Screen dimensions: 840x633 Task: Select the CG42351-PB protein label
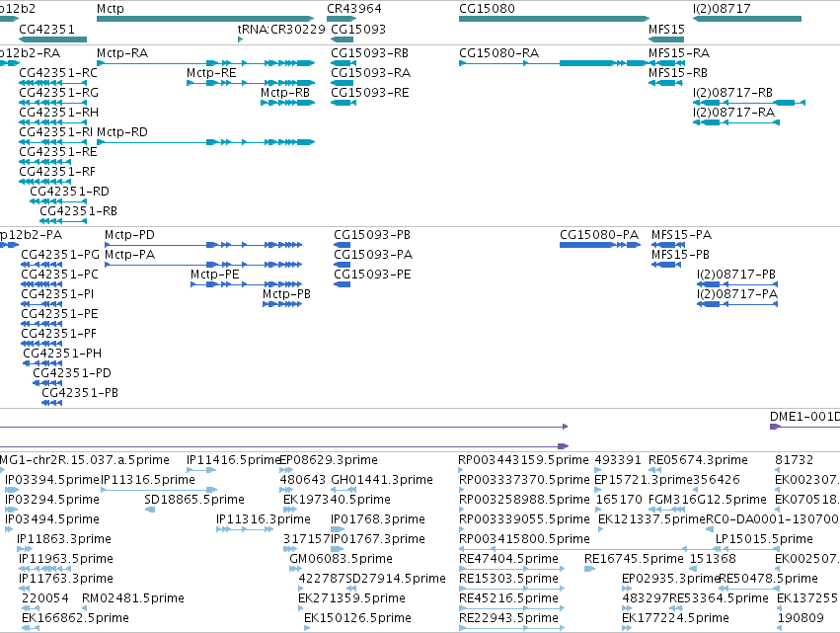80,393
